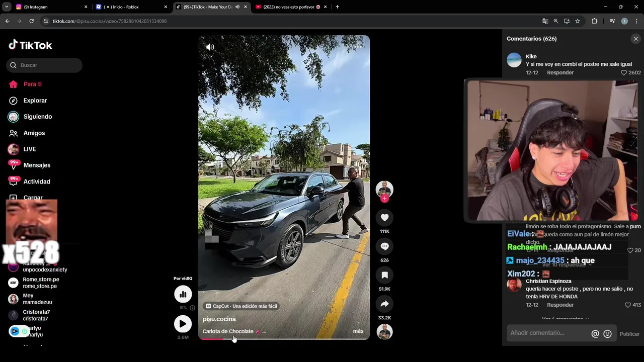Screen dimensions: 644x362
Task: Open Christian Espinoza's avatar
Action: point(514,285)
